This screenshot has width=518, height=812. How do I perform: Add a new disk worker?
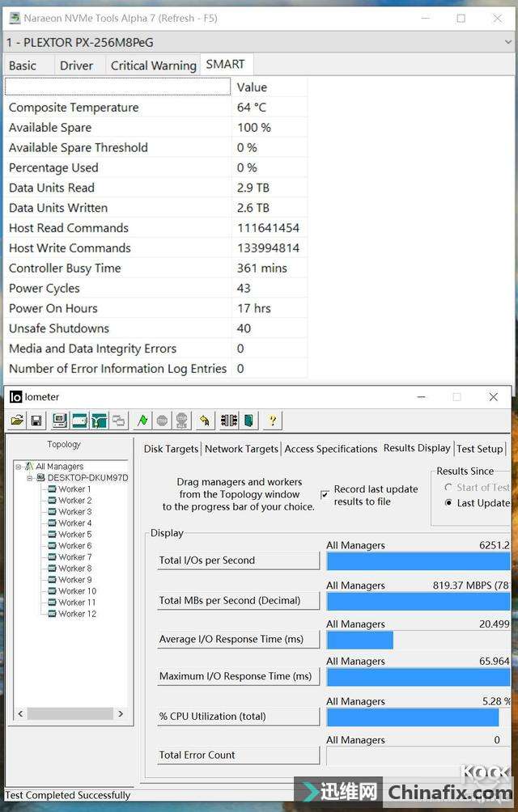click(x=79, y=421)
